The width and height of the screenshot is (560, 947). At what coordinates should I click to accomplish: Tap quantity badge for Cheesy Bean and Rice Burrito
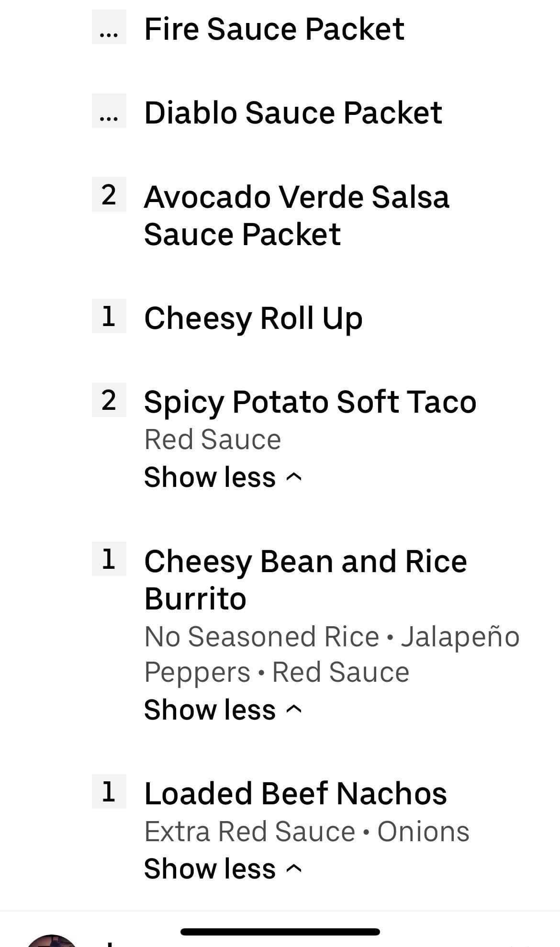click(x=109, y=559)
